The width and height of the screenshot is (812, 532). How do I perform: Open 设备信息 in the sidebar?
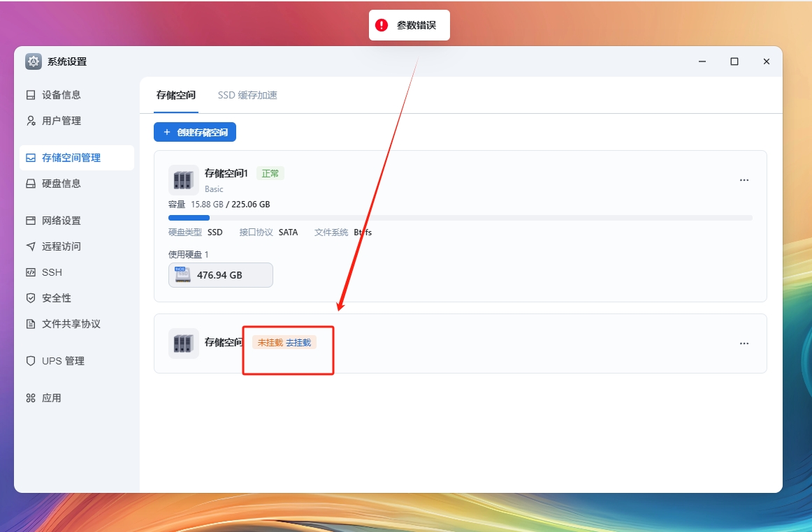pos(77,95)
